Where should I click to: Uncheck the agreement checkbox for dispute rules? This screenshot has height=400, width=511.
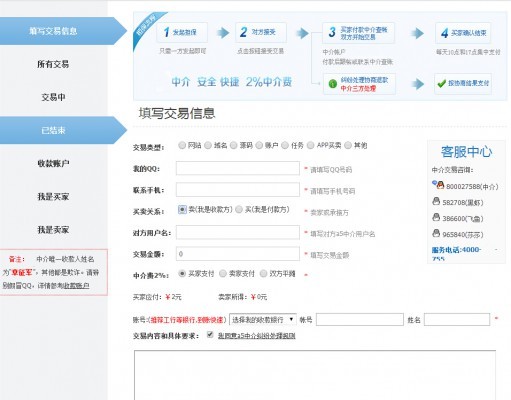click(x=210, y=334)
